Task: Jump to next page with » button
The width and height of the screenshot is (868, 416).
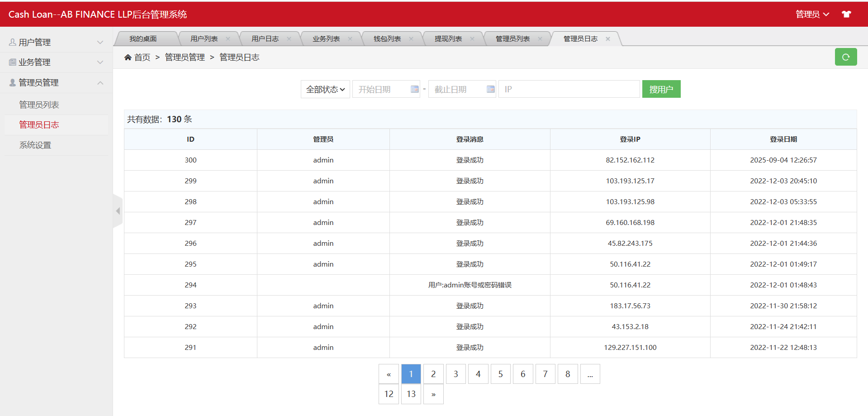Action: [433, 394]
